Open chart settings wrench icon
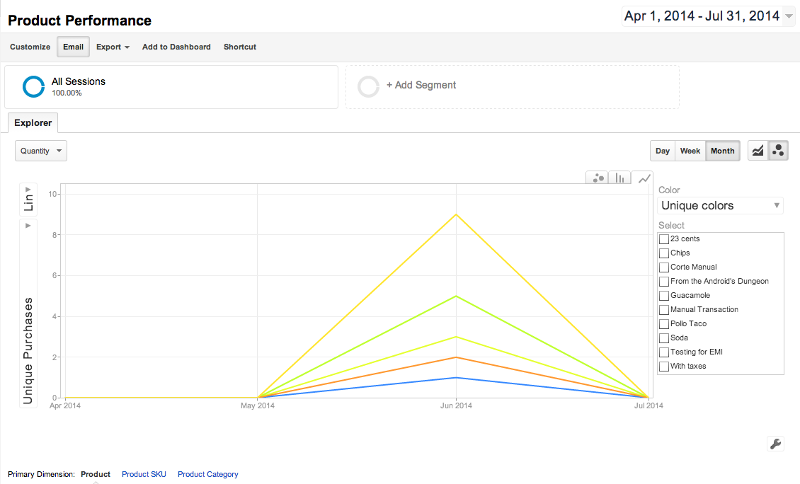Viewport: 800px width, 484px height. pyautogui.click(x=776, y=444)
